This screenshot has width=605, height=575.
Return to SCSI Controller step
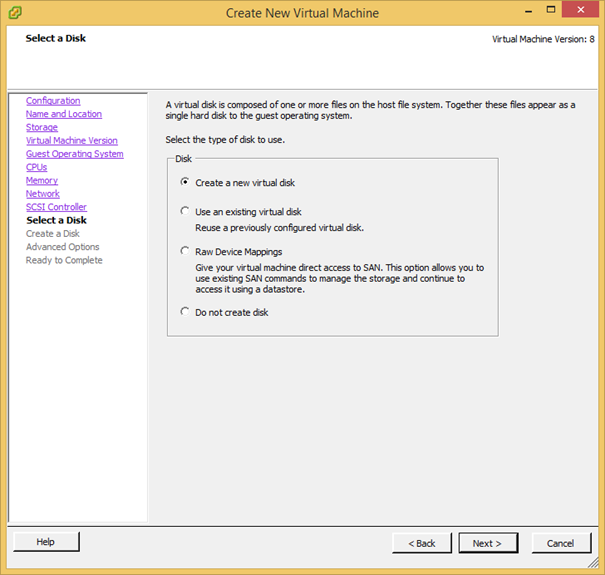click(x=56, y=207)
